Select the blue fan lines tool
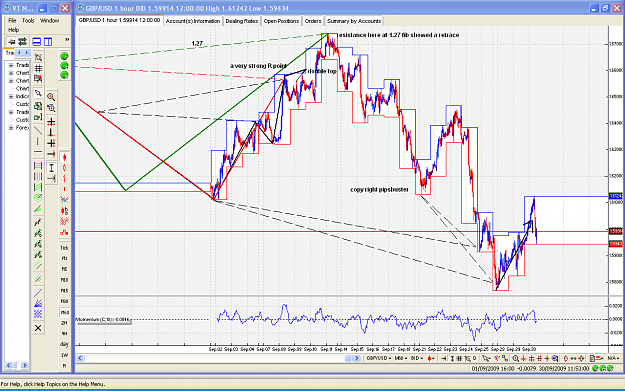Image resolution: width=625 pixels, height=391 pixels. (x=38, y=304)
